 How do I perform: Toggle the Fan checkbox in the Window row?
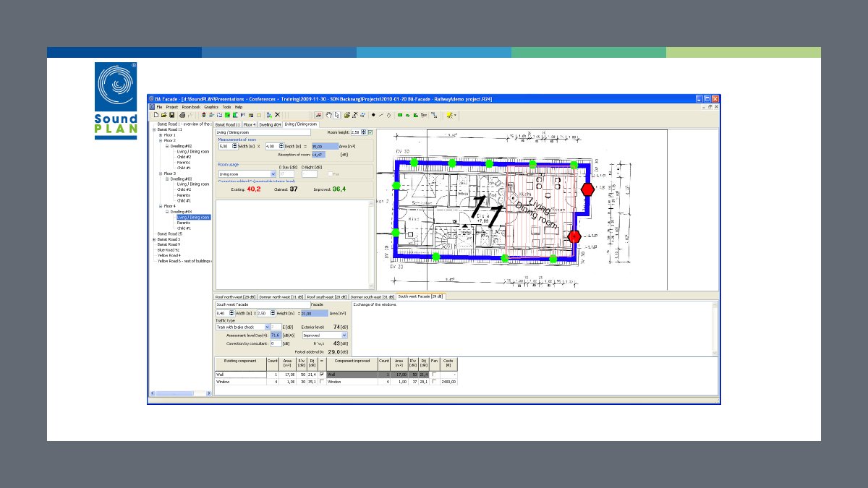(x=434, y=382)
